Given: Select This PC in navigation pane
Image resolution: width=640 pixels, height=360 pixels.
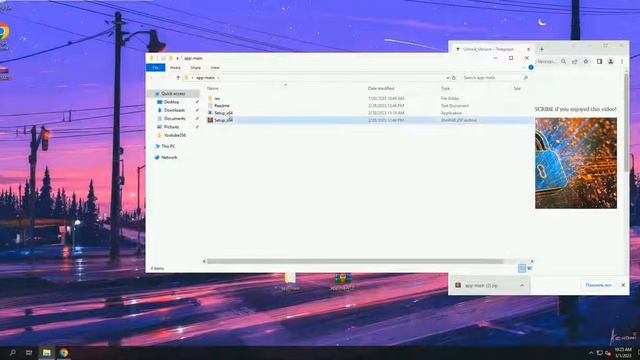Looking at the screenshot, I should pyautogui.click(x=168, y=146).
